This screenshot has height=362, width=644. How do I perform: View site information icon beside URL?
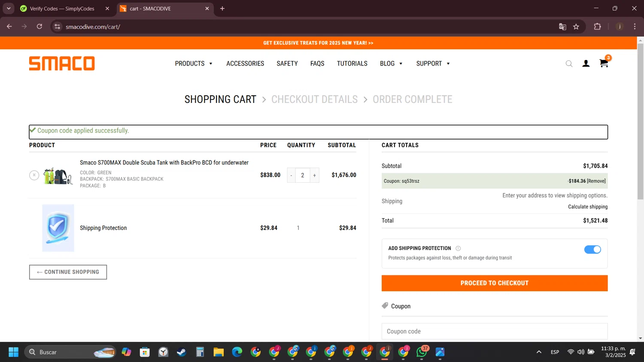(x=57, y=27)
